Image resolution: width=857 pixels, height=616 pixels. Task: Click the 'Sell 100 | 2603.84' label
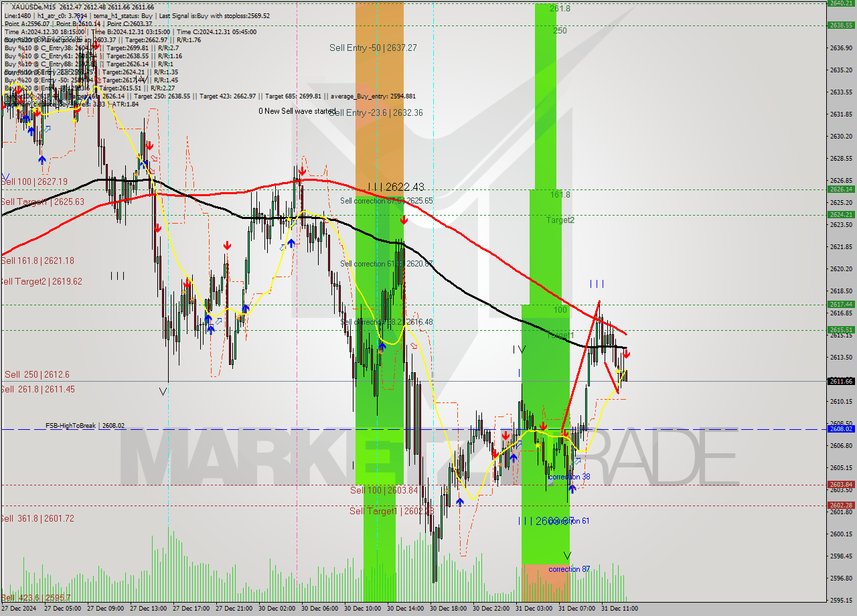[384, 490]
